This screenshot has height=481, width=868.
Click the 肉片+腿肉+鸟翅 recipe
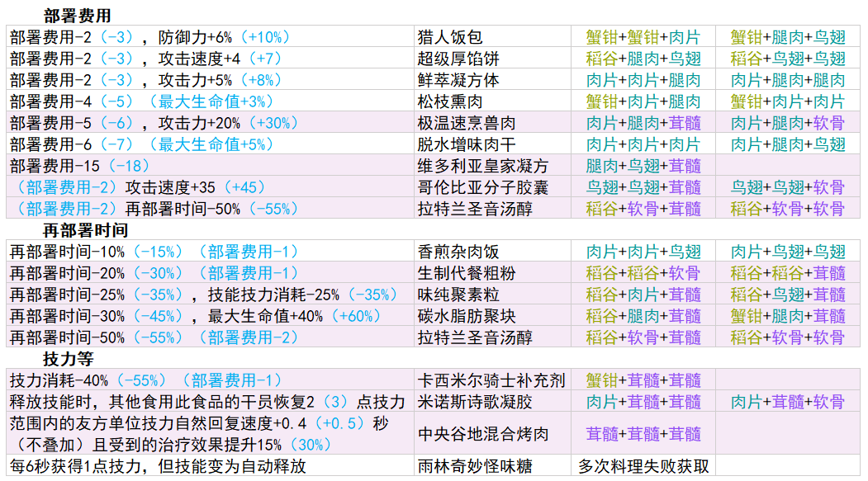[x=788, y=144]
